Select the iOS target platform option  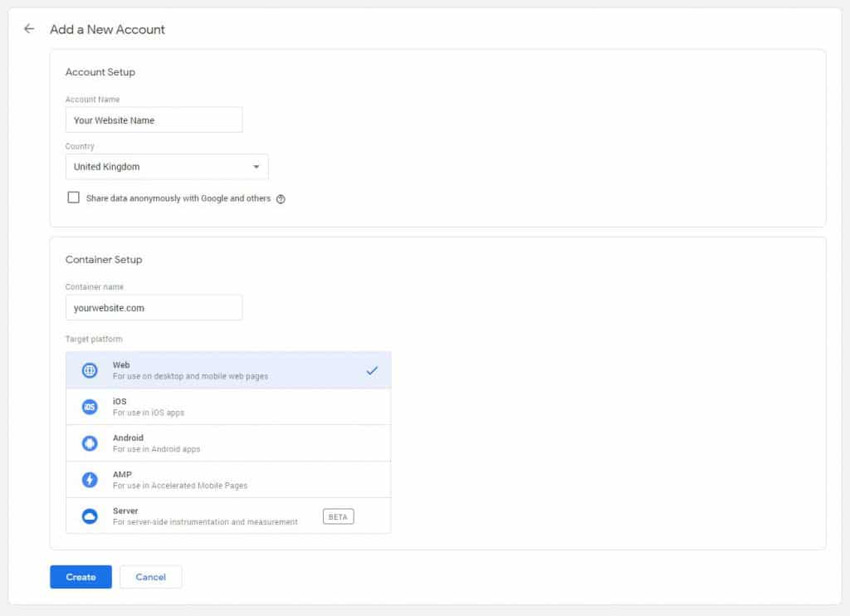point(228,407)
